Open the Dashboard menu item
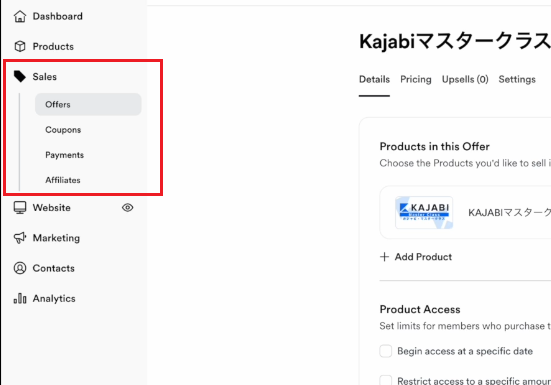 [x=58, y=17]
